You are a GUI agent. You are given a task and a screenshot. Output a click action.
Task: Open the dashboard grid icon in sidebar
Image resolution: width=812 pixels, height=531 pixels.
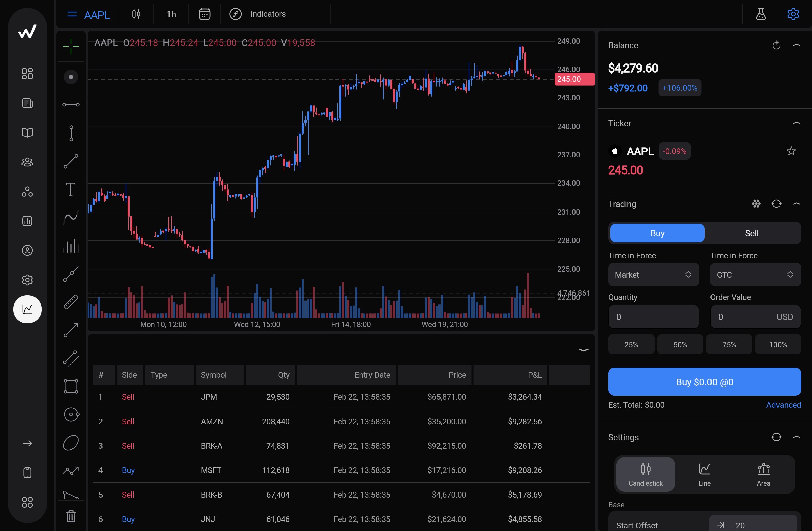click(x=27, y=74)
